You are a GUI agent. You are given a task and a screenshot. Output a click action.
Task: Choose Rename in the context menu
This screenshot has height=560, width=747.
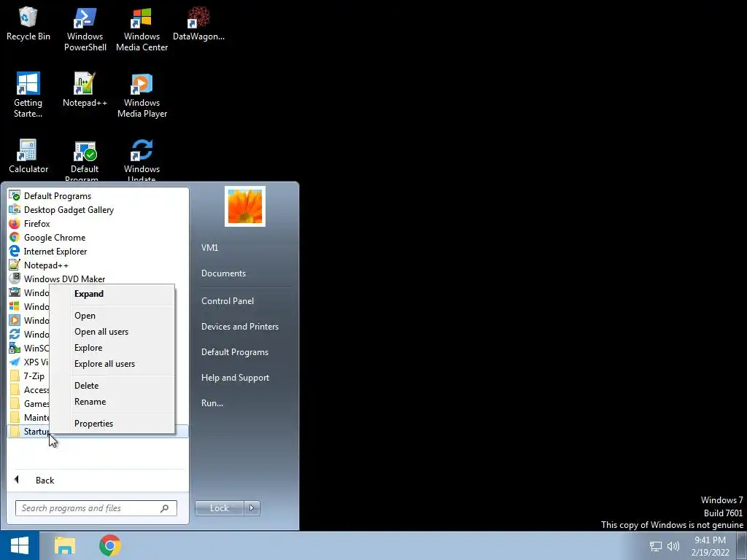[x=112, y=402]
